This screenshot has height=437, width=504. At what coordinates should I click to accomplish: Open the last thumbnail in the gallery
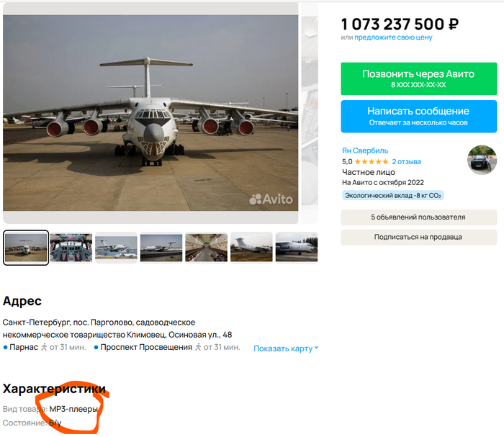point(297,248)
